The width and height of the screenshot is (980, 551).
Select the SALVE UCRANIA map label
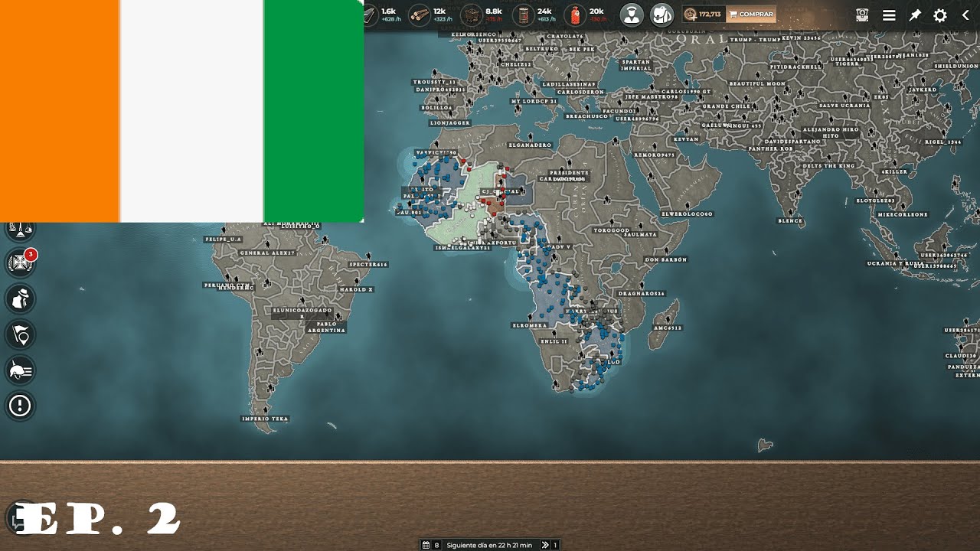(x=844, y=106)
